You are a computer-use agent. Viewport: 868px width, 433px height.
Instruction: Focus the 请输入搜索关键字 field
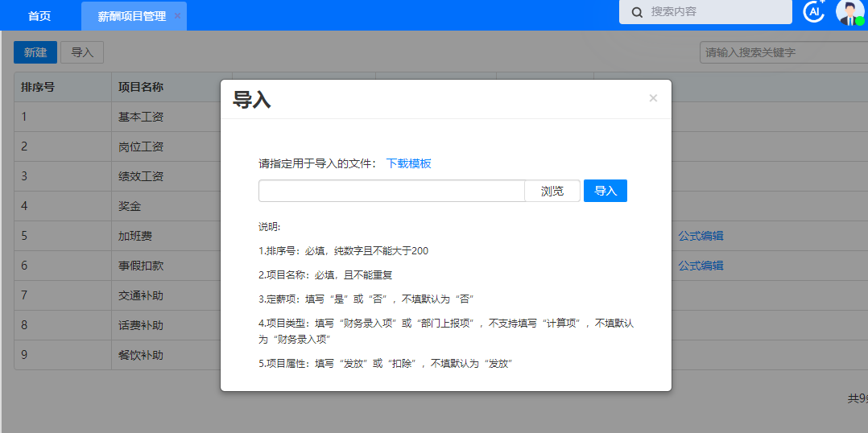click(781, 52)
